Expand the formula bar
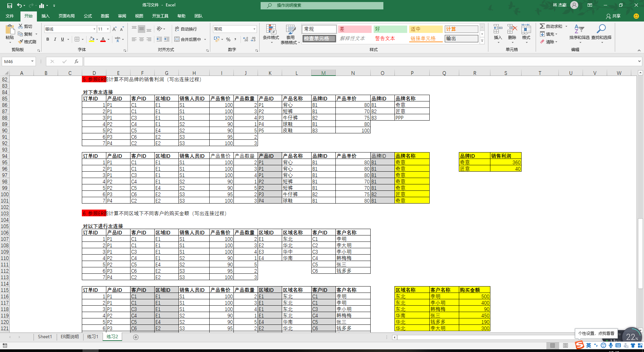 [x=639, y=61]
